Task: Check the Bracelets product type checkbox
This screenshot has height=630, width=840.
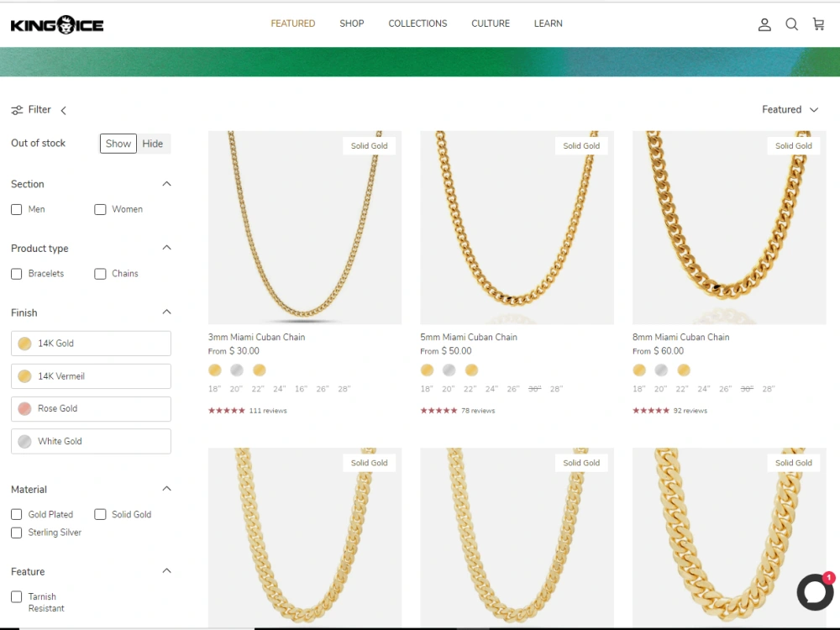Action: tap(17, 274)
